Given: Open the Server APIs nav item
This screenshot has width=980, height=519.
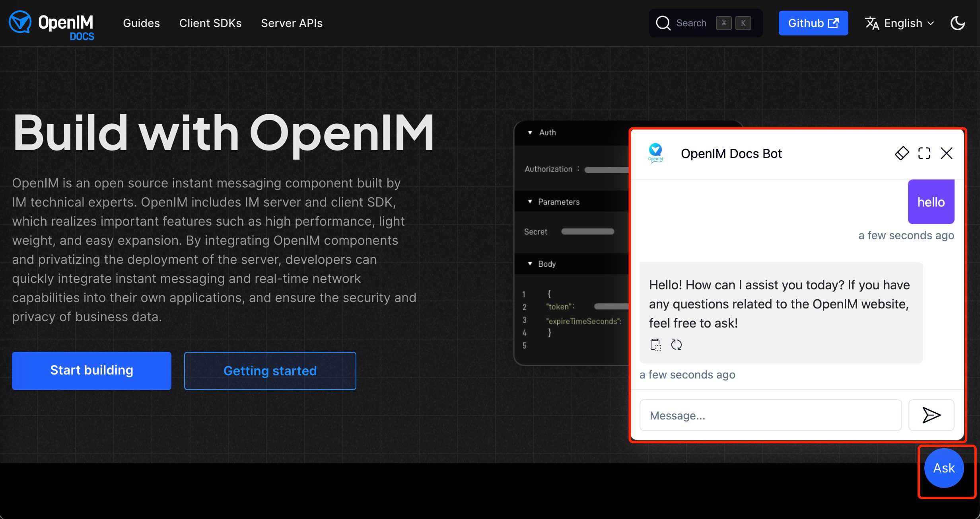Looking at the screenshot, I should (292, 23).
